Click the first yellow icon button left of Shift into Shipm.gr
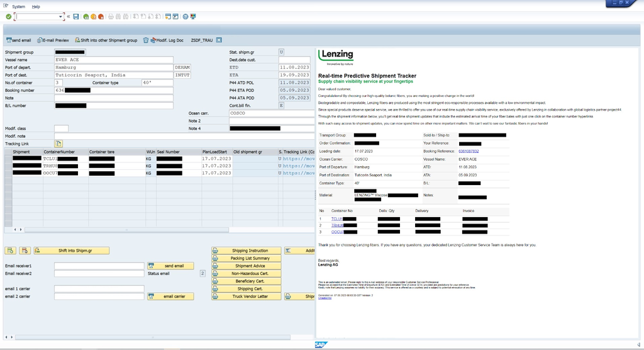This screenshot has height=350, width=644. [11, 251]
